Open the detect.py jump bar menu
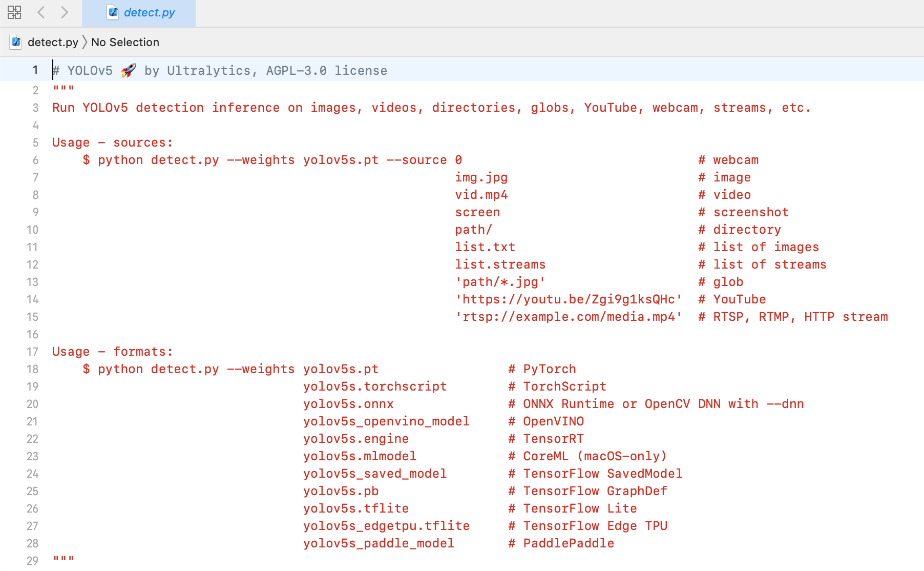Image resolution: width=924 pixels, height=571 pixels. [53, 42]
